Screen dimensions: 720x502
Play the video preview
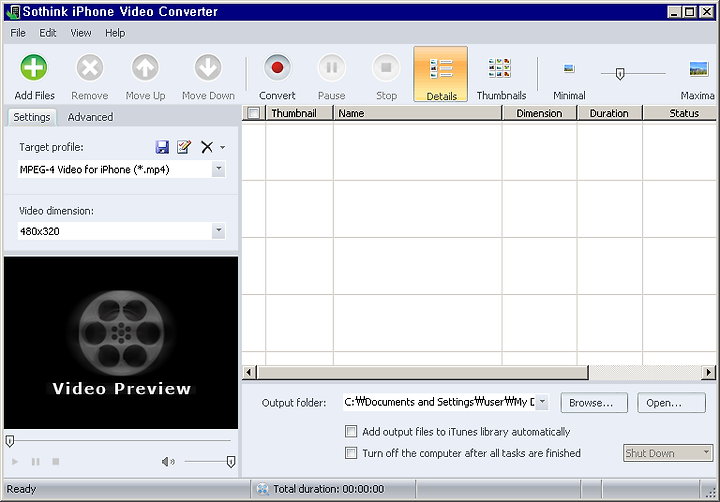pos(15,462)
